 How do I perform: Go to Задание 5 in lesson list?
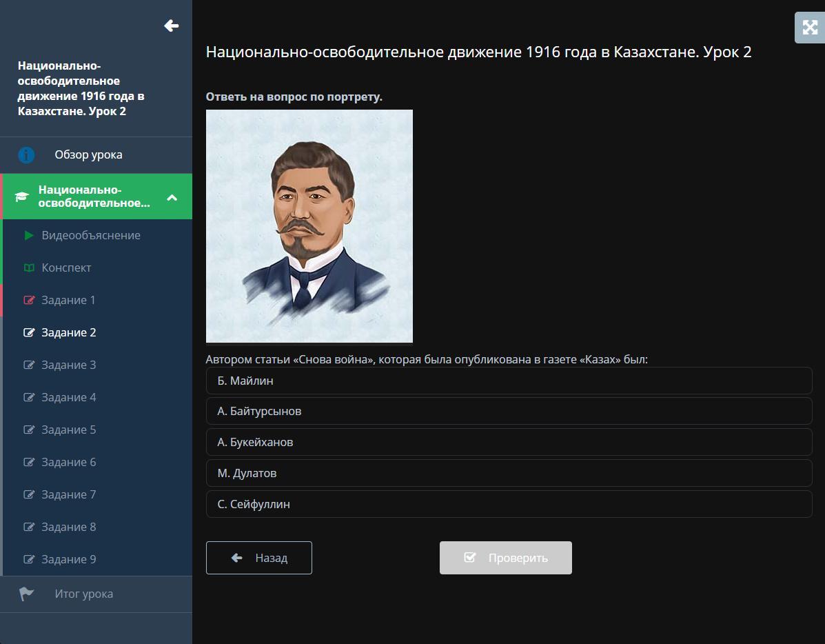[x=68, y=430]
